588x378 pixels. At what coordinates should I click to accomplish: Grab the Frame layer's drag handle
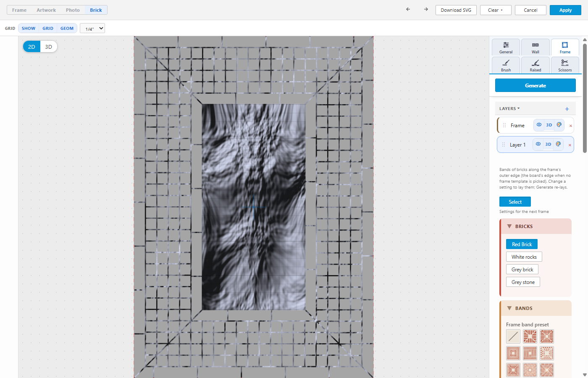[x=504, y=125]
